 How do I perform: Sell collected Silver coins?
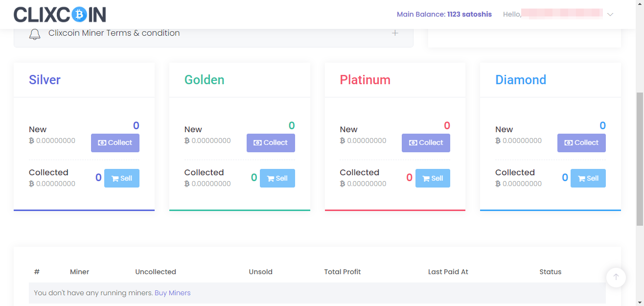coord(122,178)
